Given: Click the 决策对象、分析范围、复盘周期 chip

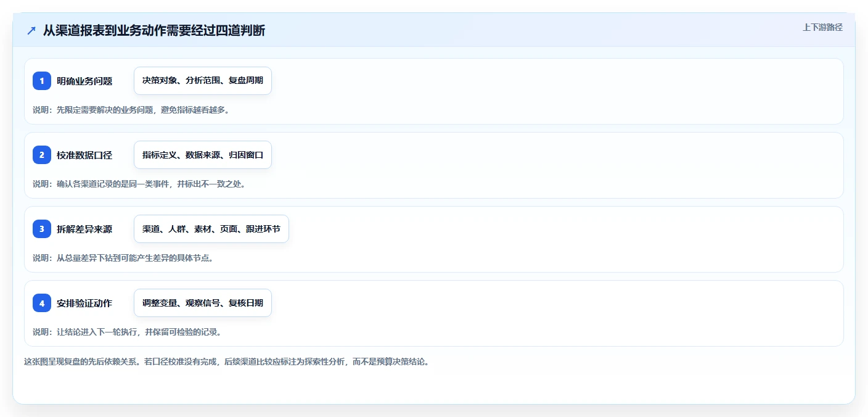Looking at the screenshot, I should [203, 81].
